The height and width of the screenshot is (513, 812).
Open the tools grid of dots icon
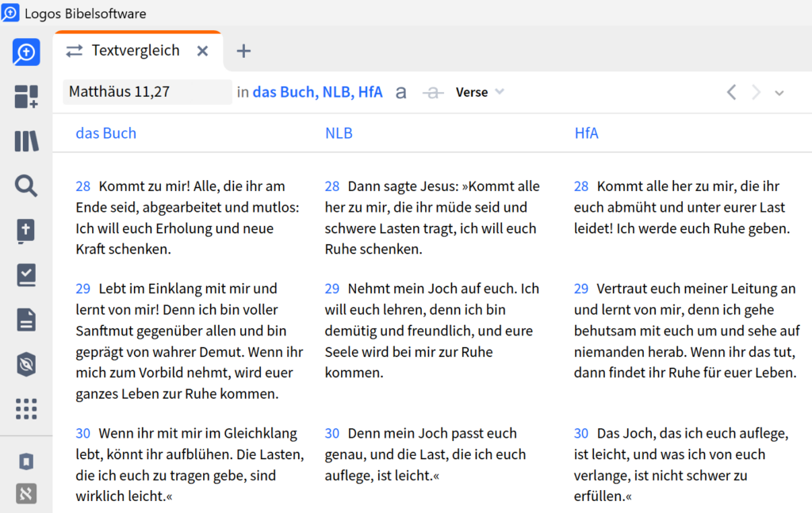click(x=26, y=409)
